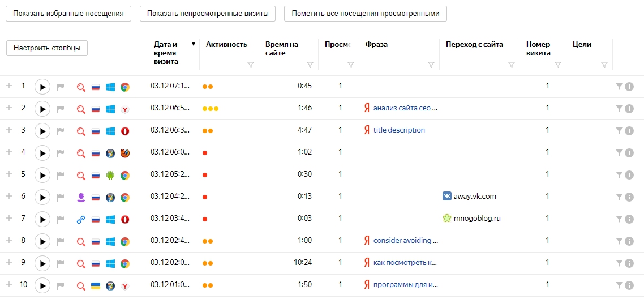Expand details of visit 4

pos(9,152)
